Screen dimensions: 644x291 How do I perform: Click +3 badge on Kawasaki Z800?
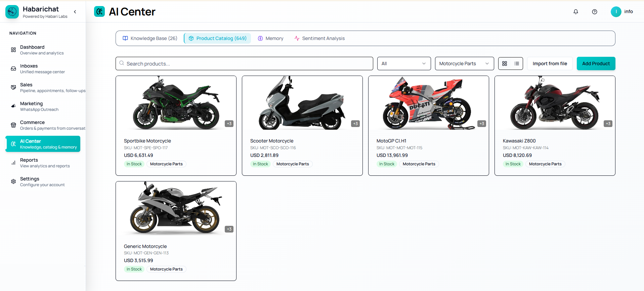point(608,124)
